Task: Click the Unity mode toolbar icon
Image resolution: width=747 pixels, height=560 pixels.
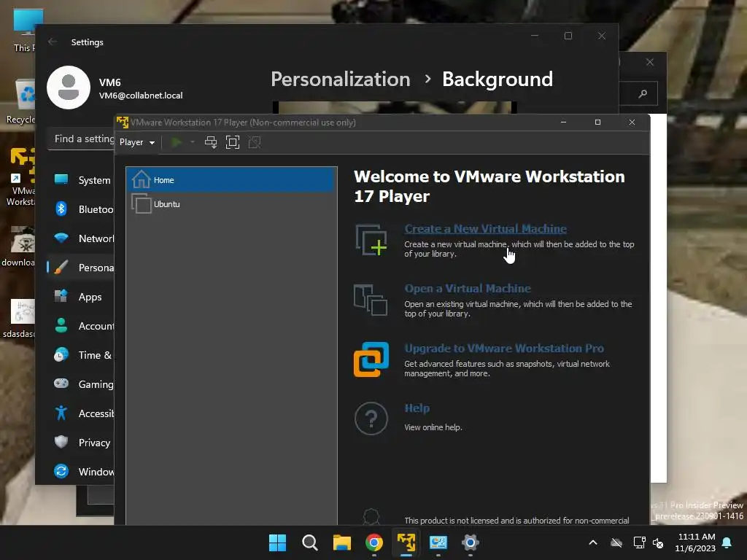Action: click(255, 142)
